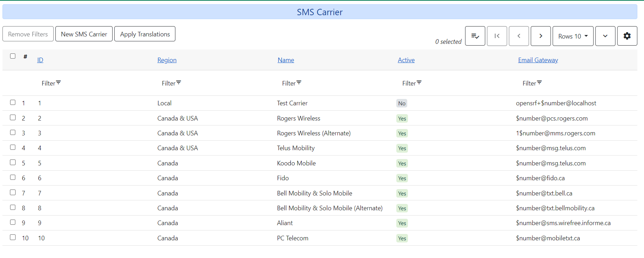Go to the previous page arrow

point(519,36)
